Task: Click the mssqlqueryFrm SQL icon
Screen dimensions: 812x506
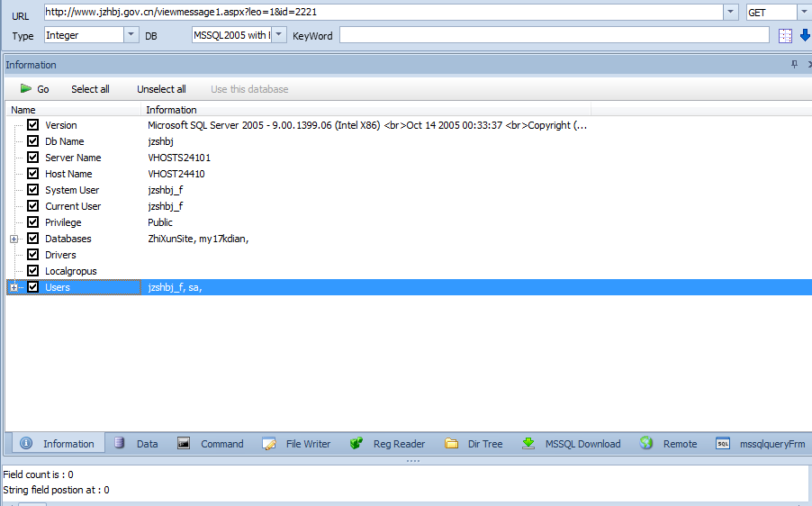Action: point(722,443)
